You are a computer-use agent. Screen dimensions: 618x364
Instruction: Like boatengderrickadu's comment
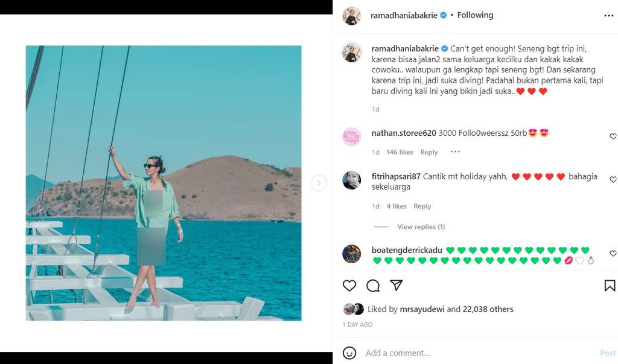(x=613, y=254)
